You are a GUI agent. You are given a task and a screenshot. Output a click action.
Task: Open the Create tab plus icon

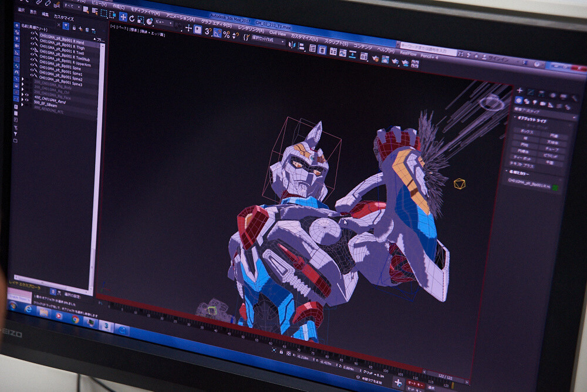pos(519,90)
